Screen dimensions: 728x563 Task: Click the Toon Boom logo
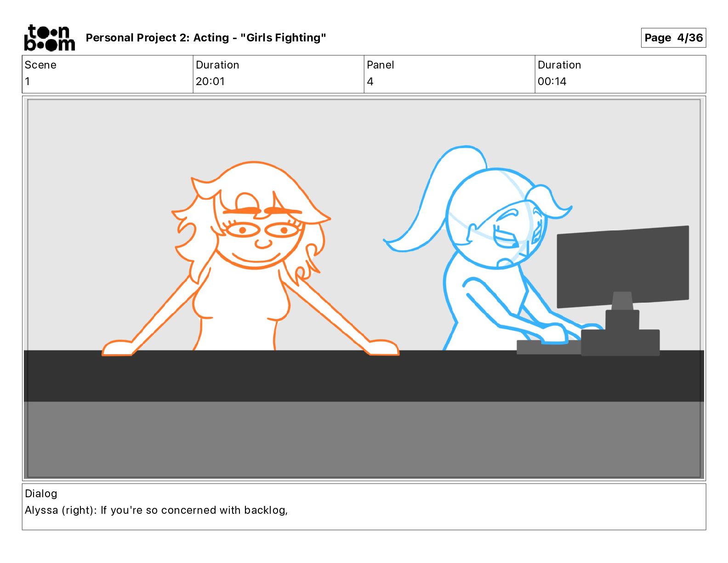(x=49, y=38)
